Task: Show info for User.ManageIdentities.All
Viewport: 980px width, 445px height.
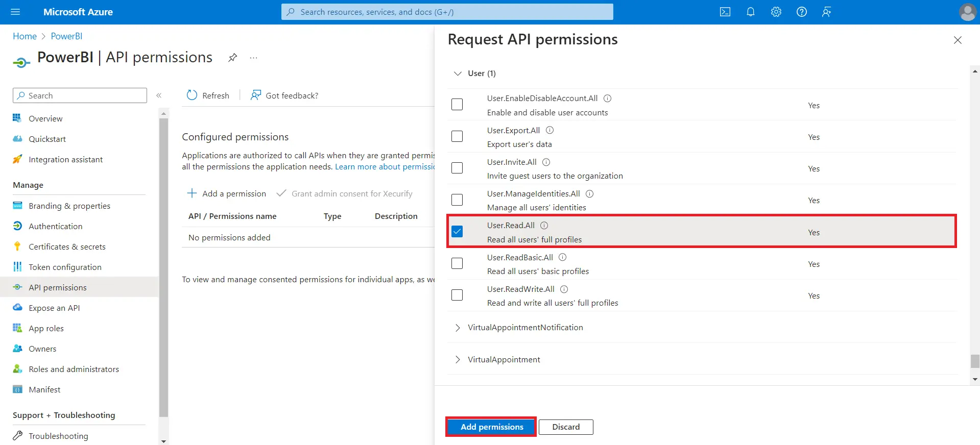Action: [590, 194]
